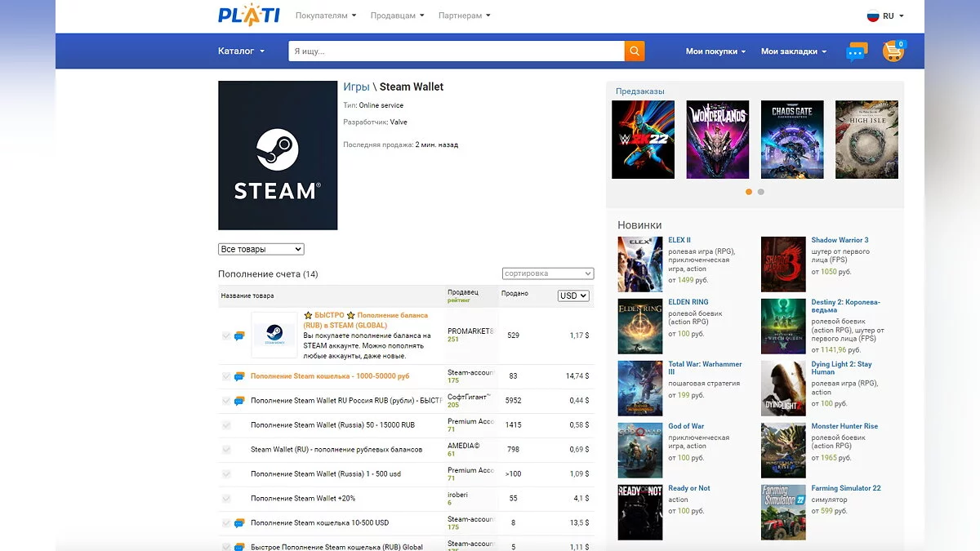
Task: Open the shopping cart icon
Action: (893, 51)
